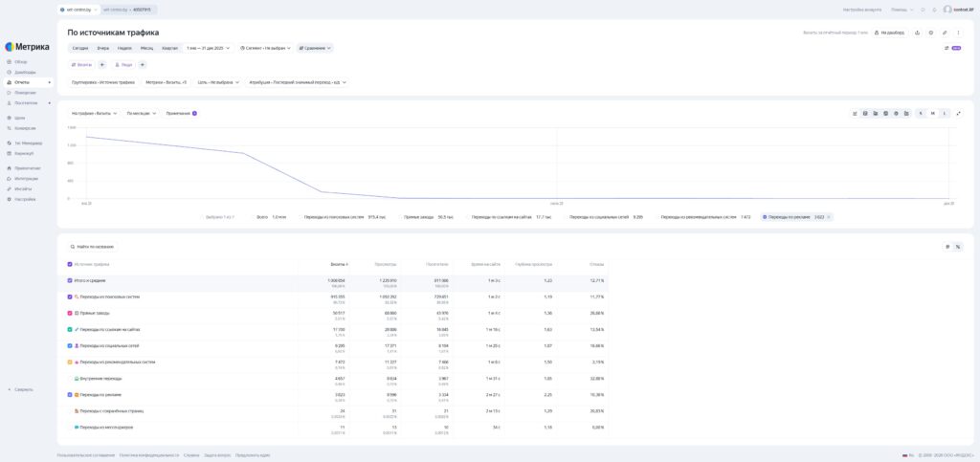The width and height of the screenshot is (980, 462).
Task: Click the Люди segment button
Action: point(123,64)
